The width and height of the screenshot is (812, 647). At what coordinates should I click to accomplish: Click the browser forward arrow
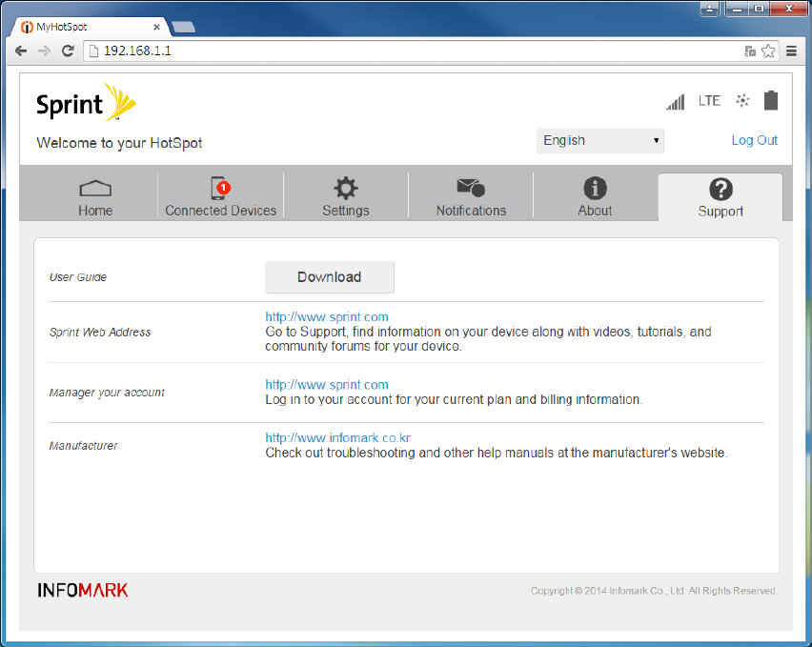tap(44, 51)
